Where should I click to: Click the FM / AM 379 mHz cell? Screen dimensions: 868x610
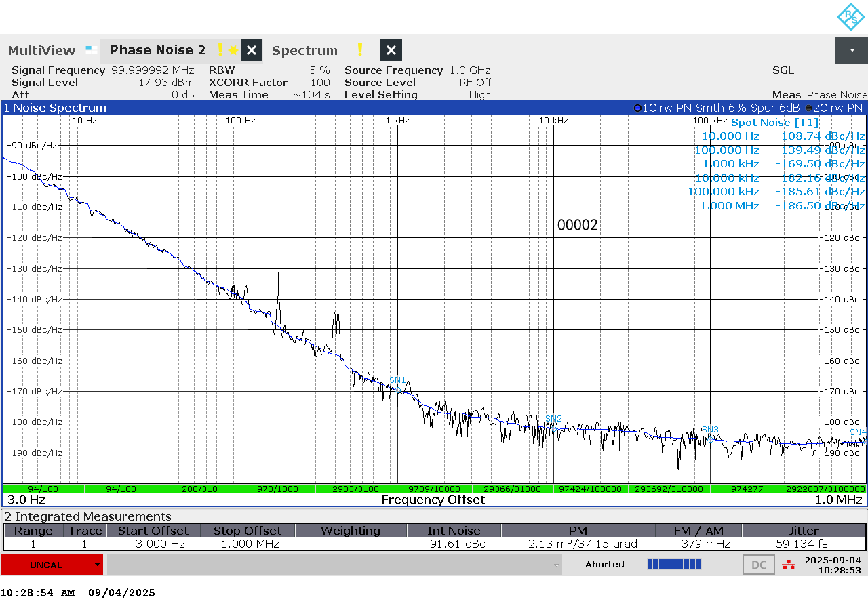pos(698,544)
